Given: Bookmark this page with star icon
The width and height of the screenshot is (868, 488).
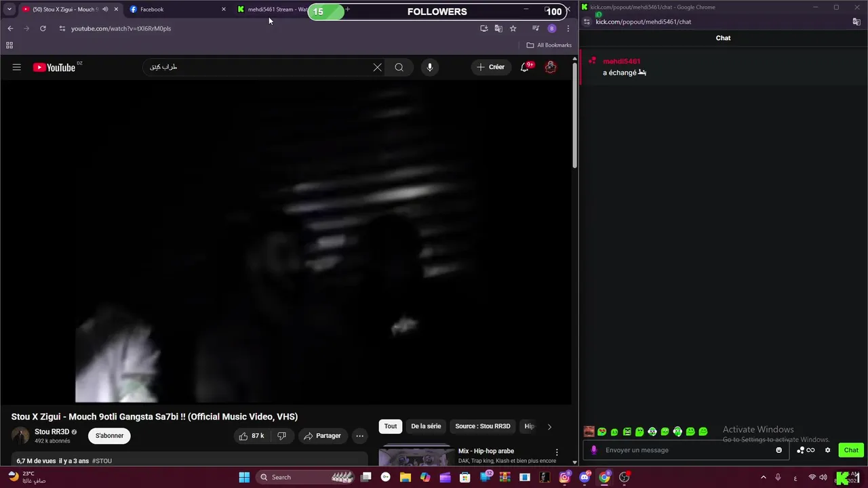Looking at the screenshot, I should pos(513,28).
